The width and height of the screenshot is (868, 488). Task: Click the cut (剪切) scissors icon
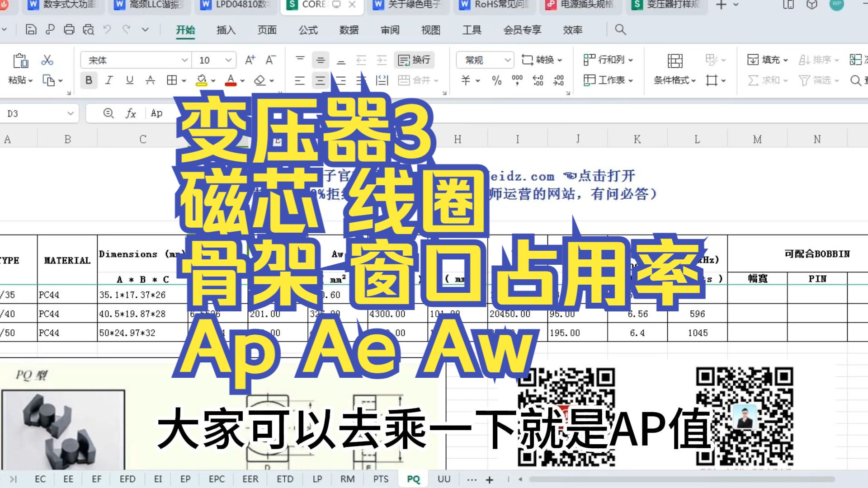[47, 59]
